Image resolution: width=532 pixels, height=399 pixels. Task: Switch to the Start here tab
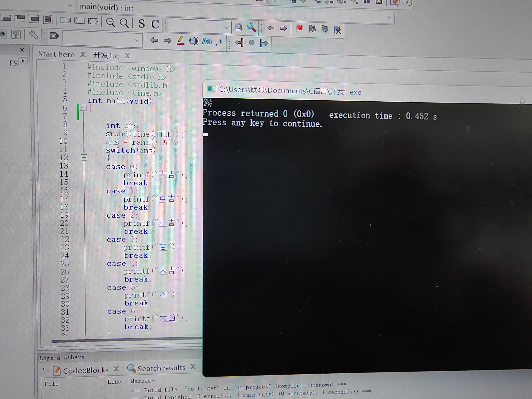click(56, 54)
